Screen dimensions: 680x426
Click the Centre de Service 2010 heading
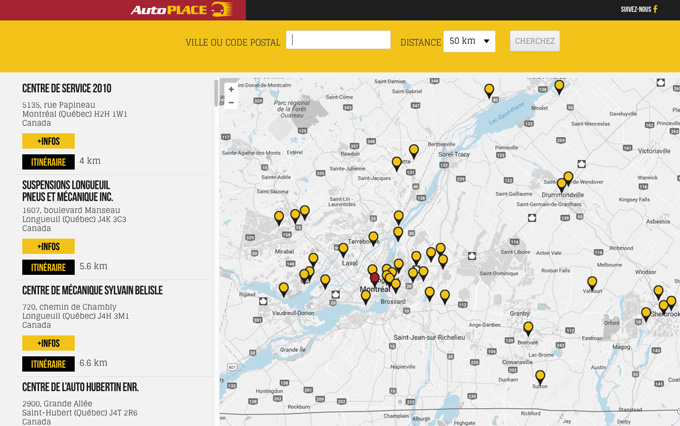(67, 88)
